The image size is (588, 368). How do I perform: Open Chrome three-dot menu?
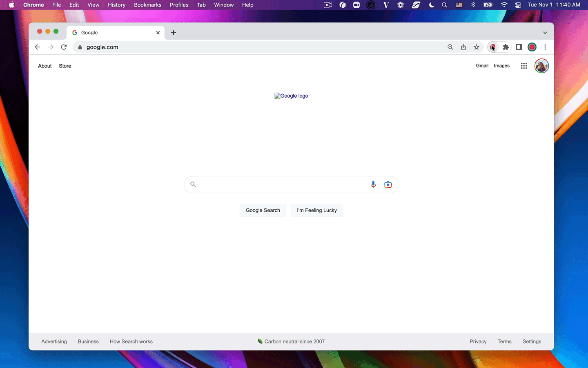(545, 47)
